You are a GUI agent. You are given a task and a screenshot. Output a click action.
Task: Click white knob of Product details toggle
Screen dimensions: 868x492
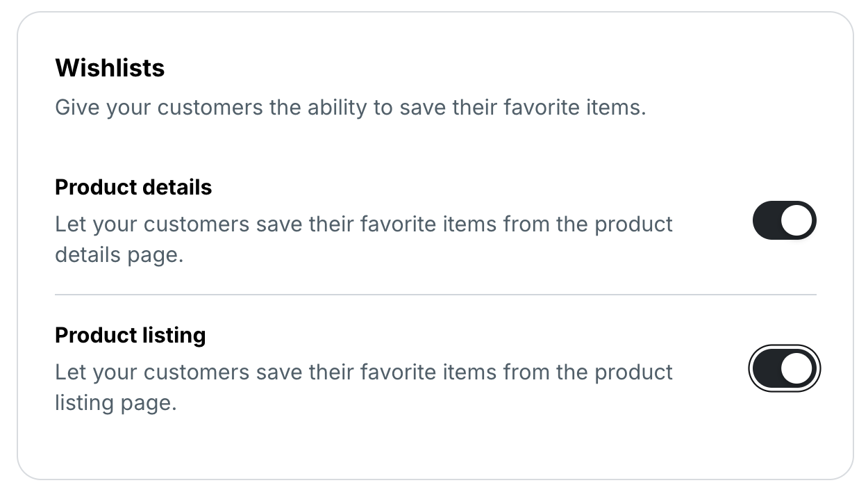(x=796, y=221)
